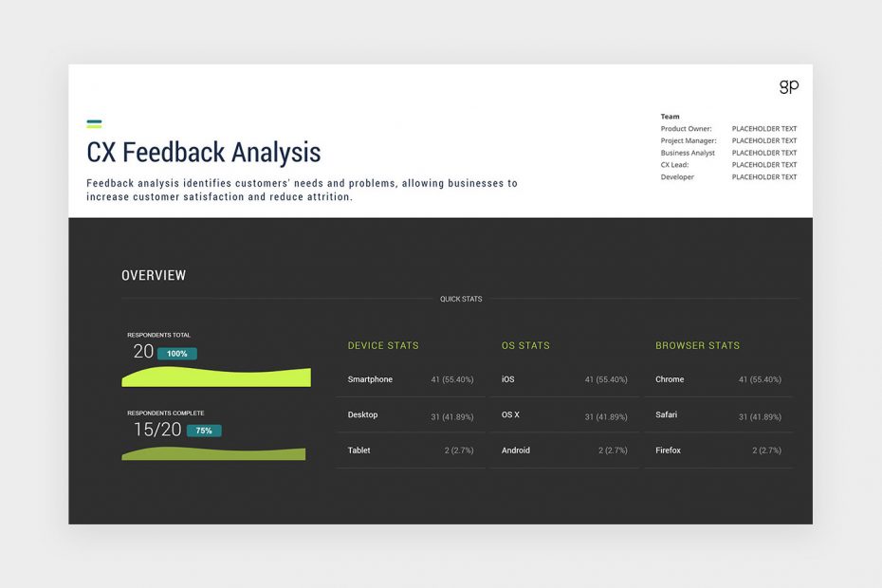Click the QUICK STATS label
This screenshot has width=882, height=588.
[x=461, y=299]
